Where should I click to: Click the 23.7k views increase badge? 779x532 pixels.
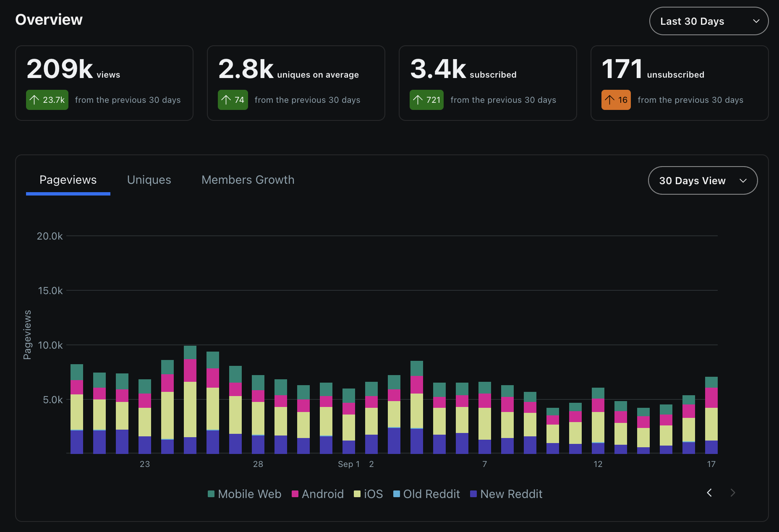[x=47, y=100]
